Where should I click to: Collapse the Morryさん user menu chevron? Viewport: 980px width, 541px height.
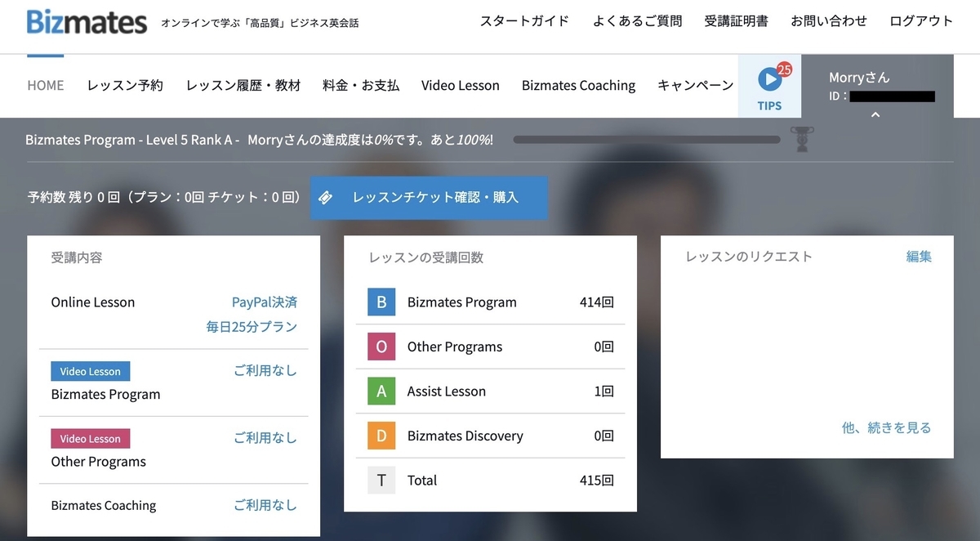tap(875, 114)
